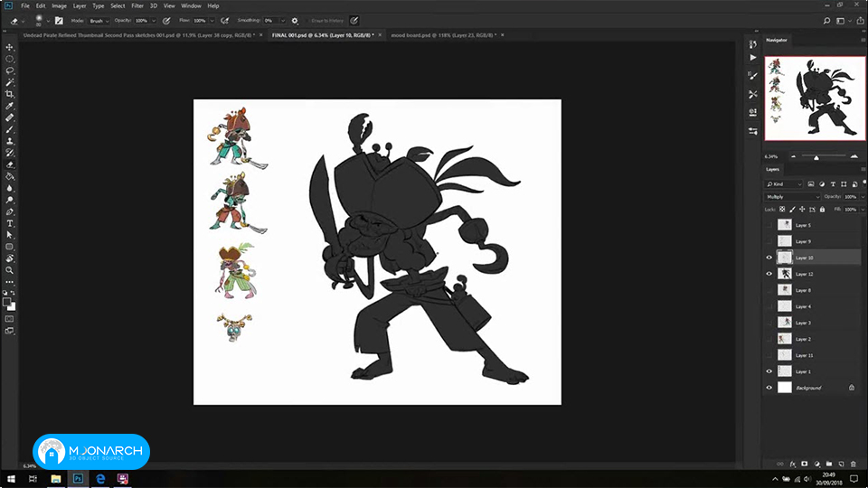Hide Layer 12 visibility eye
This screenshot has width=868, height=488.
point(769,274)
